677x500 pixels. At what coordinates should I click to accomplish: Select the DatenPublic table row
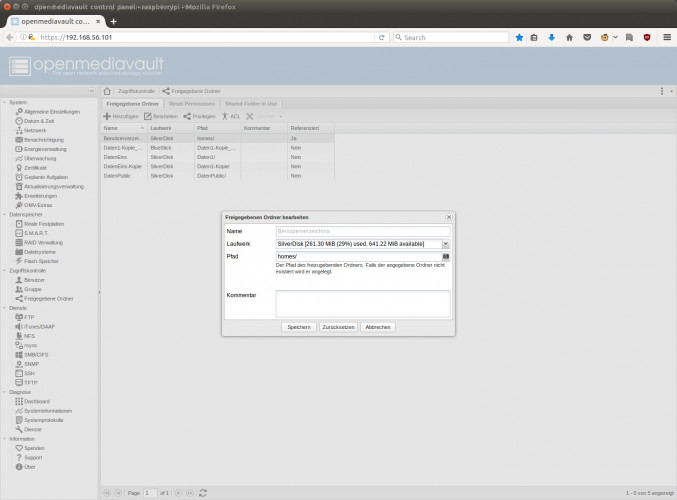click(x=218, y=176)
